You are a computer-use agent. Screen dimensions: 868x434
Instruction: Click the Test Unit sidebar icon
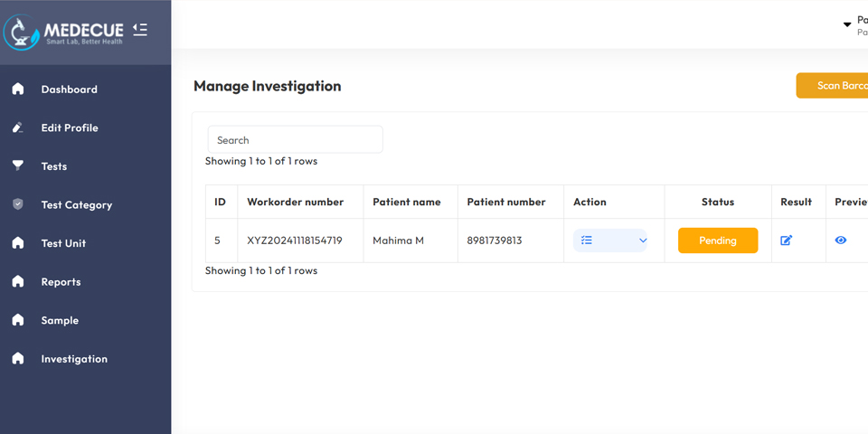point(18,243)
